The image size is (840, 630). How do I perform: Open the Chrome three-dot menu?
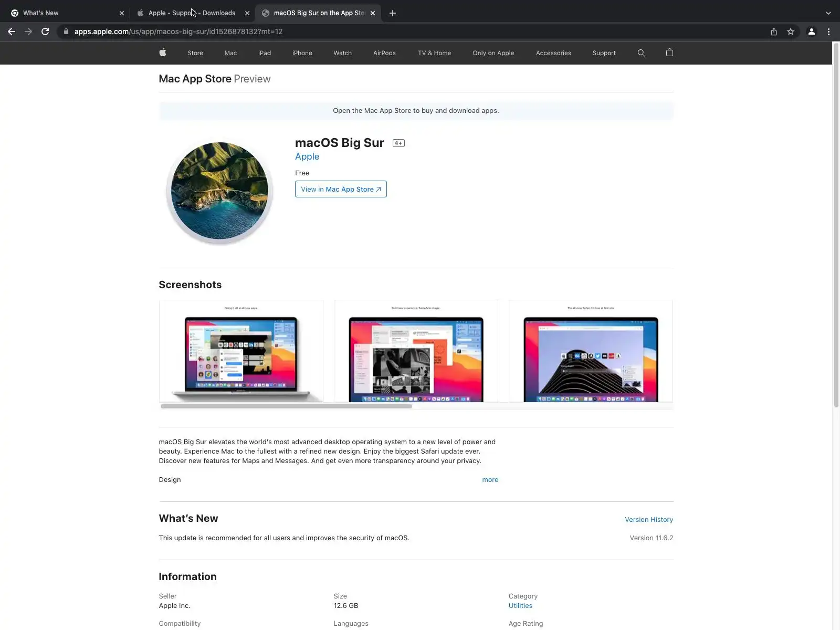(828, 31)
